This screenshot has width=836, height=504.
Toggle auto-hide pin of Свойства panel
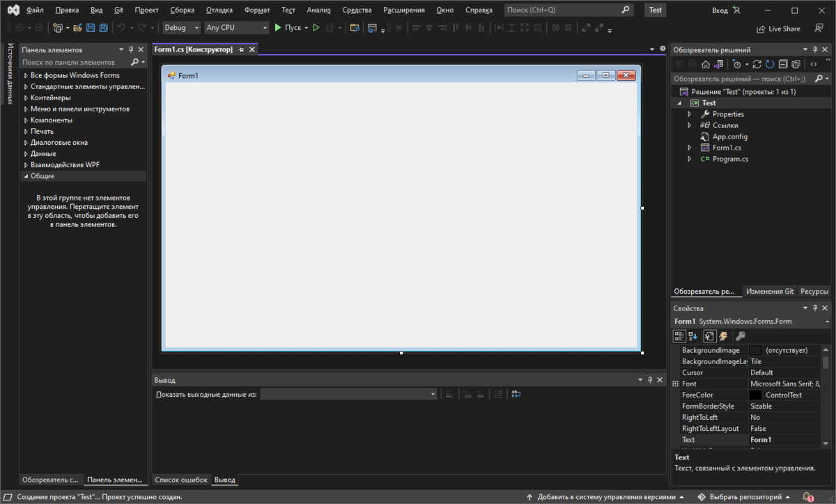tap(815, 308)
